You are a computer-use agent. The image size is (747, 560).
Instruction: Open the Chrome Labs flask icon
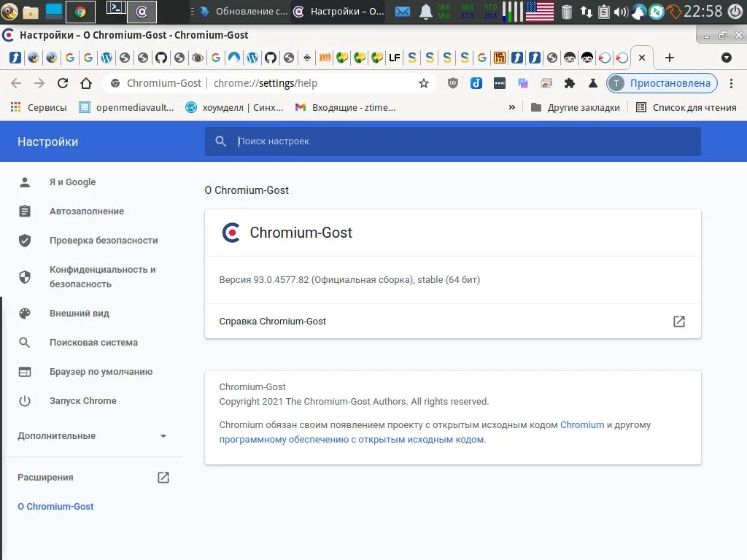click(x=592, y=83)
